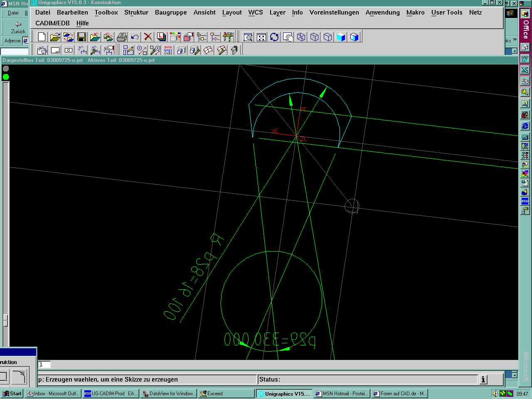Expand the Toolbox menu
The image size is (532, 399).
point(106,12)
